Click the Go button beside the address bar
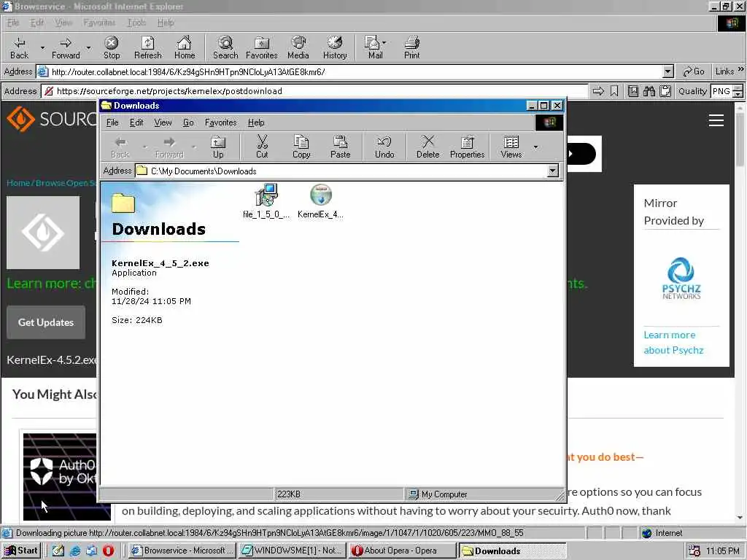Viewport: 747px width, 560px height. click(693, 71)
